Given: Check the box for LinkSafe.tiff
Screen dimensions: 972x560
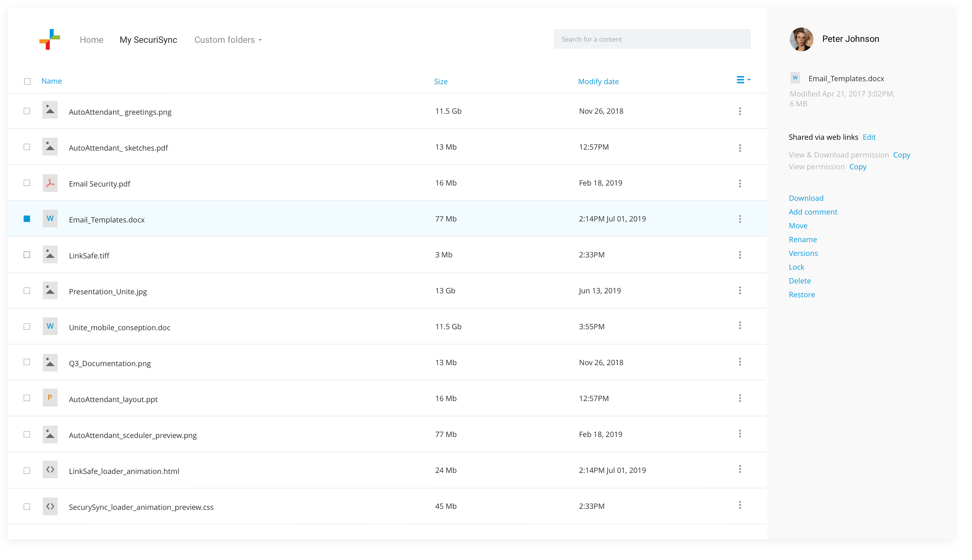Looking at the screenshot, I should coord(27,255).
